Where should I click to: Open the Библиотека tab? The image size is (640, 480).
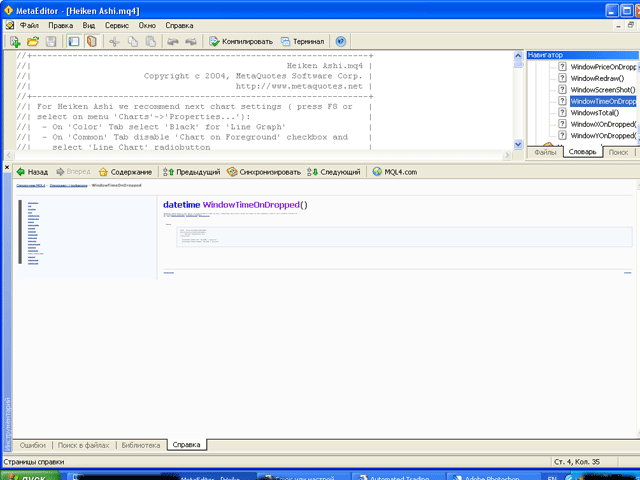pos(141,445)
